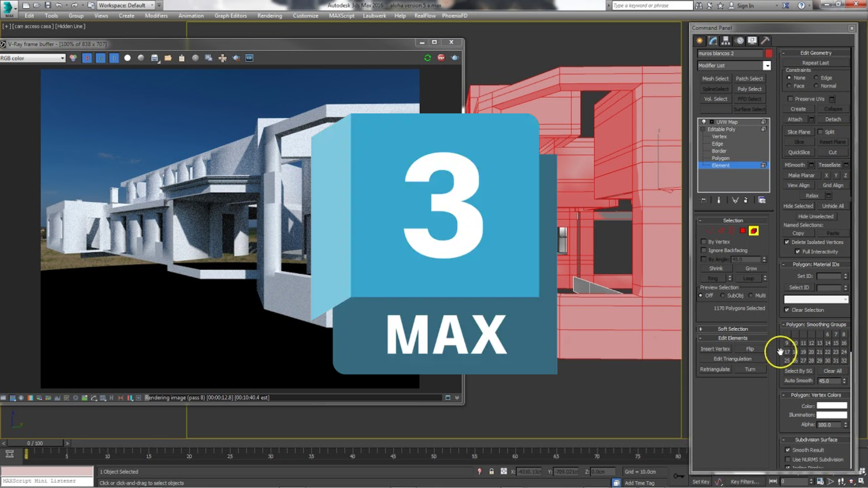Open material ID name dropdown
Screen dimensions: 868x488
click(816, 299)
